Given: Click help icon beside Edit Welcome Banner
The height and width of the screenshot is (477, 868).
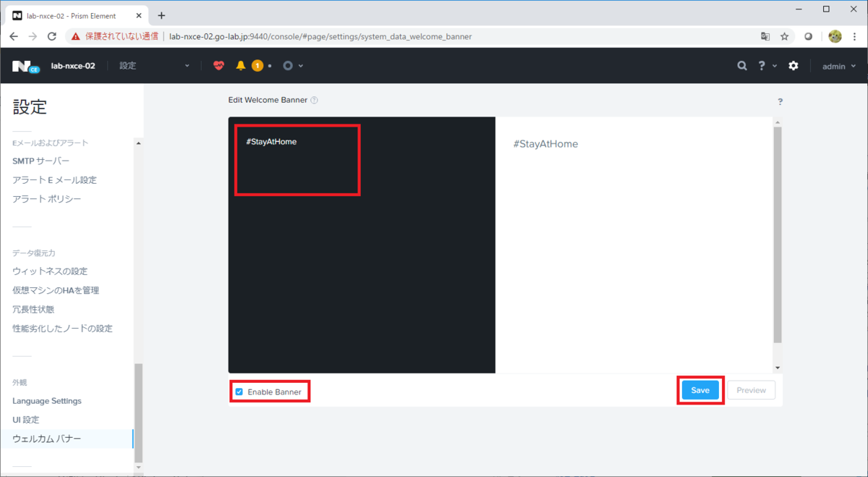Looking at the screenshot, I should (x=314, y=101).
